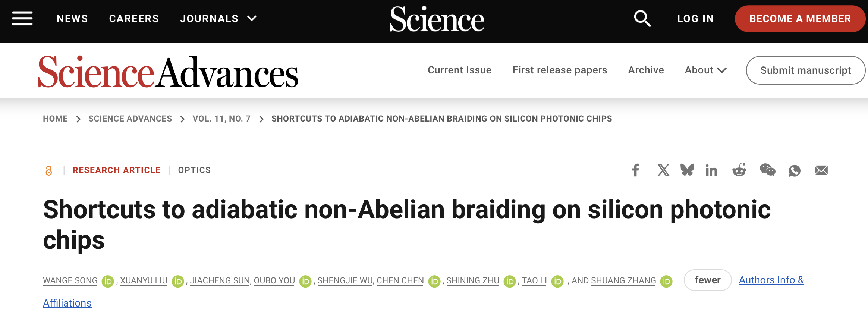Image resolution: width=868 pixels, height=320 pixels.
Task: Share article on Facebook
Action: click(636, 170)
